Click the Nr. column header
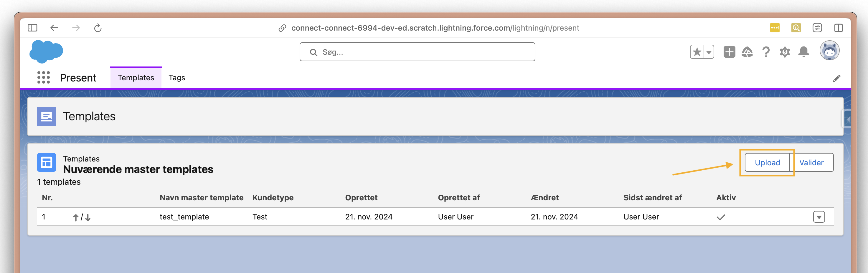 47,198
